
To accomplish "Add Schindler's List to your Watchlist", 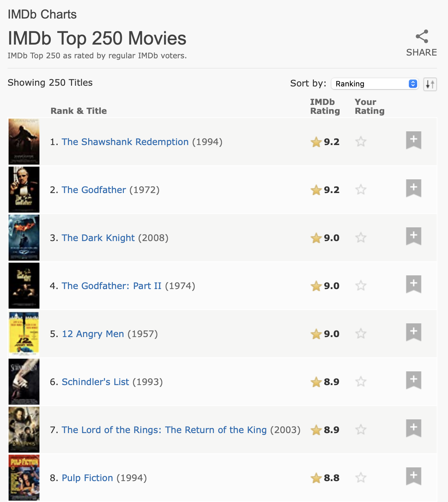I will (x=413, y=381).
